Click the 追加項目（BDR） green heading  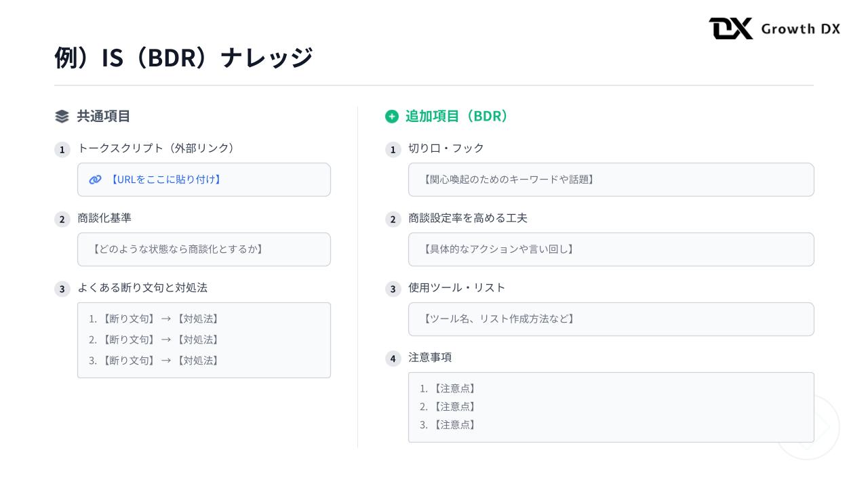[x=458, y=117]
